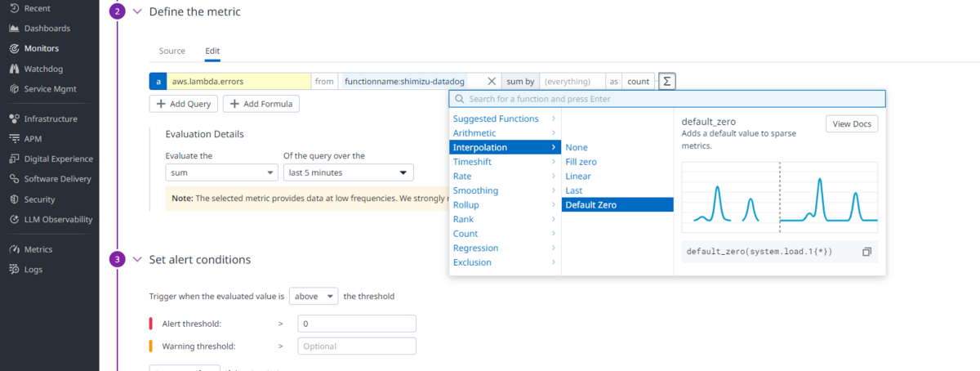Click the Recent clock icon in sidebar

[14, 7]
